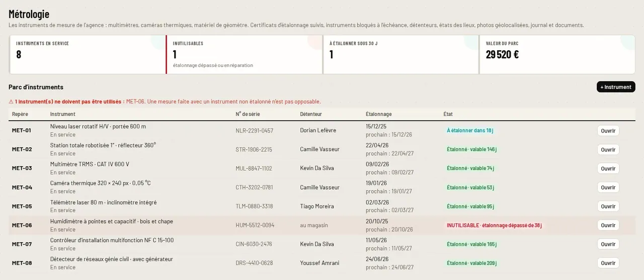Click holder Tiago Moreira

coord(317,206)
